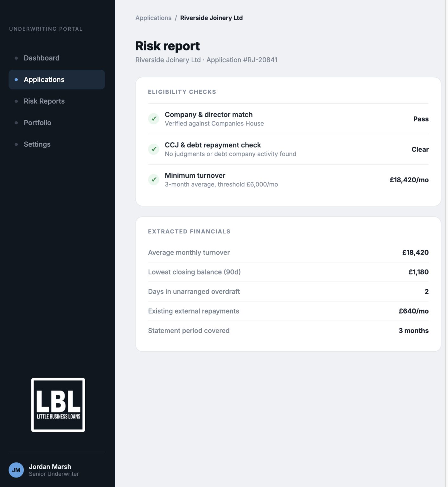This screenshot has height=487, width=448.
Task: Click the 3 months period value
Action: [x=413, y=331]
